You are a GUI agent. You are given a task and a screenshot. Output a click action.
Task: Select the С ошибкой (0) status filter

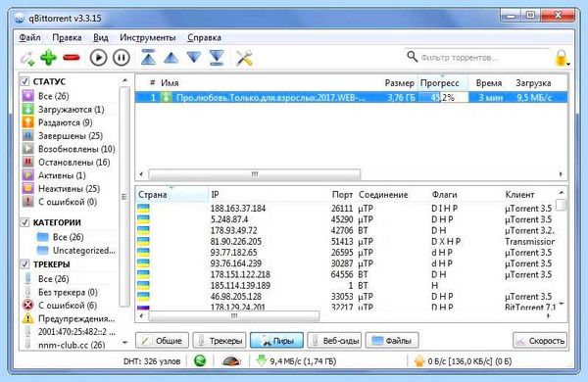(x=59, y=202)
